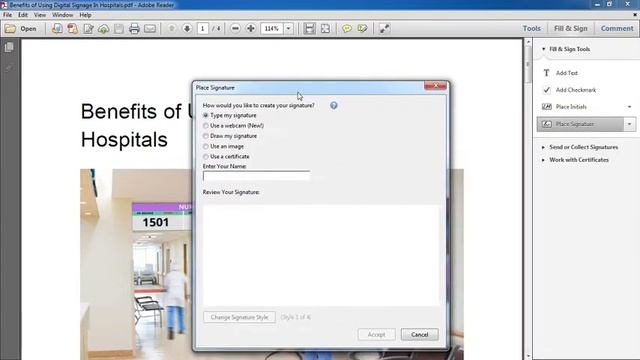The image size is (640, 360).
Task: Click the page number input box
Action: tap(202, 29)
